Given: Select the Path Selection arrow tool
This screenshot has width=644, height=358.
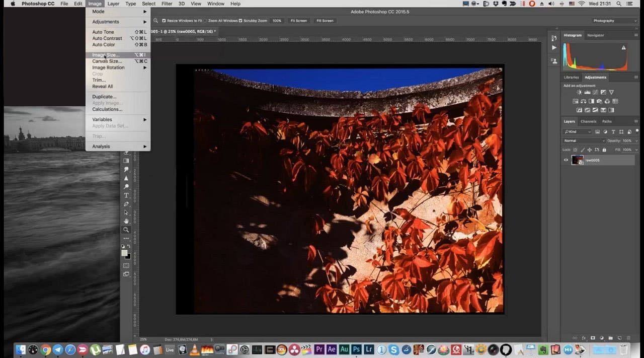Looking at the screenshot, I should tap(126, 212).
